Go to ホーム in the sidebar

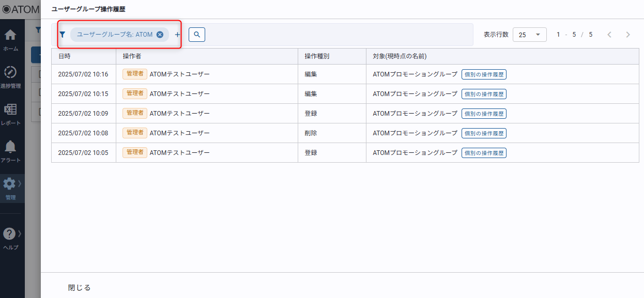(10, 40)
